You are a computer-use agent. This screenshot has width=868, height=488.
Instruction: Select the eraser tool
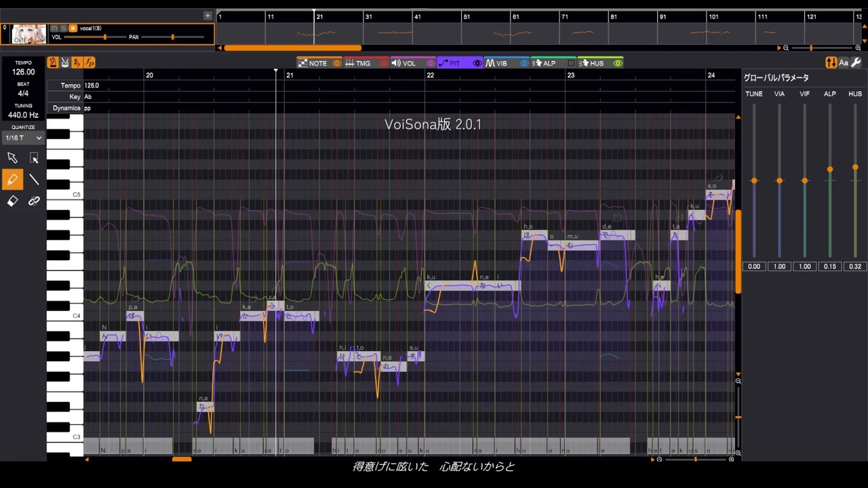point(12,201)
